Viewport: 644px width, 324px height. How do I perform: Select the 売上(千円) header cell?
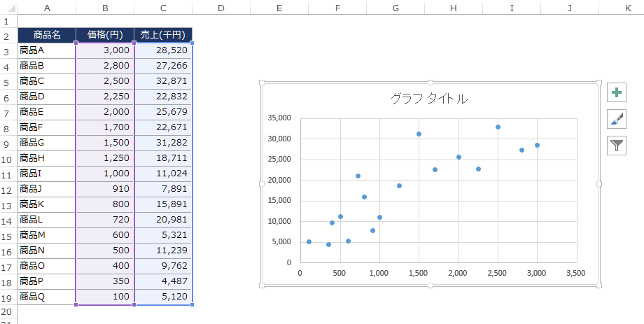coord(162,35)
